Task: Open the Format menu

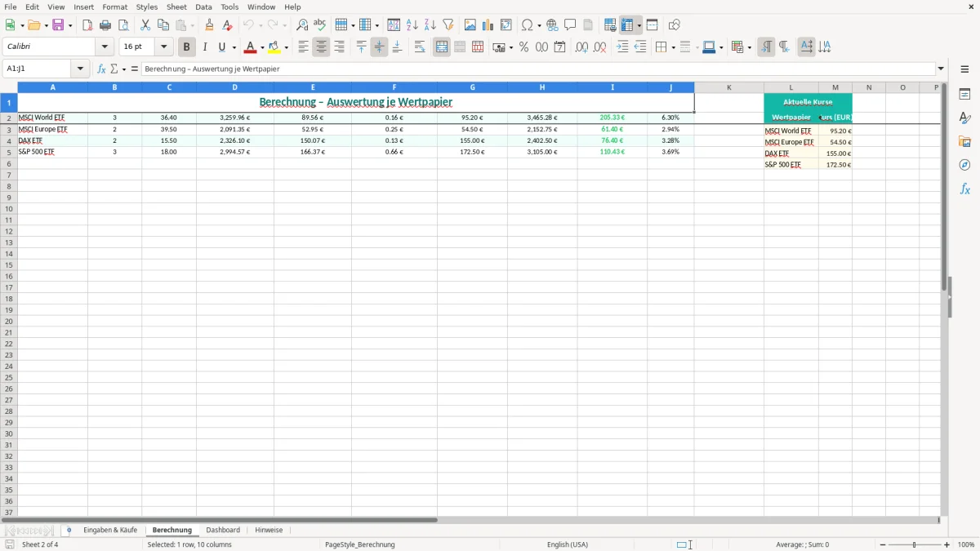Action: pyautogui.click(x=115, y=7)
